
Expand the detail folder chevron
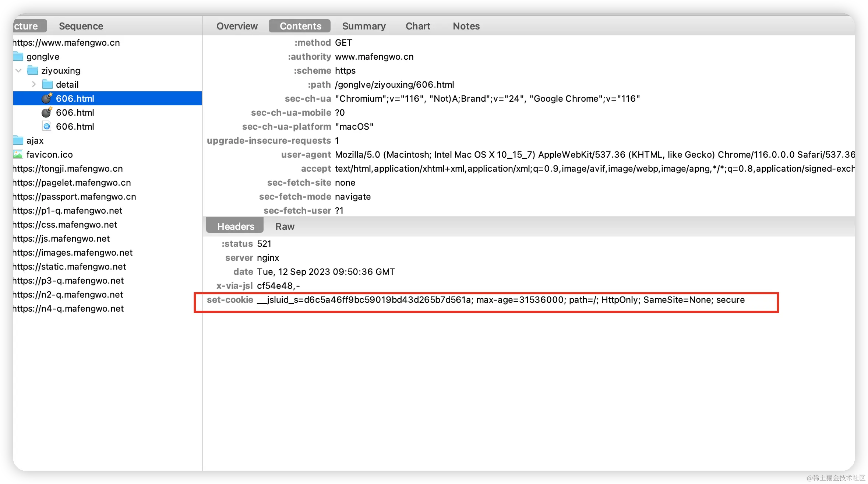(34, 84)
